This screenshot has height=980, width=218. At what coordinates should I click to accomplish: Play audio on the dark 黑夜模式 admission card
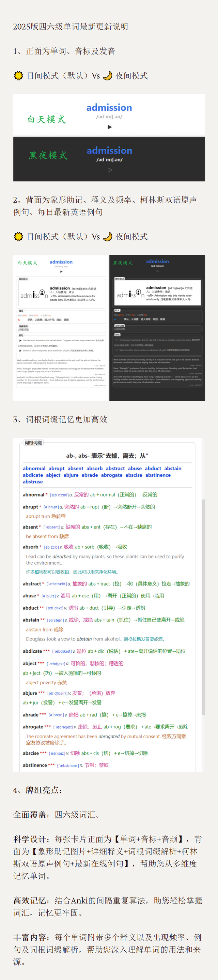pyautogui.click(x=110, y=170)
